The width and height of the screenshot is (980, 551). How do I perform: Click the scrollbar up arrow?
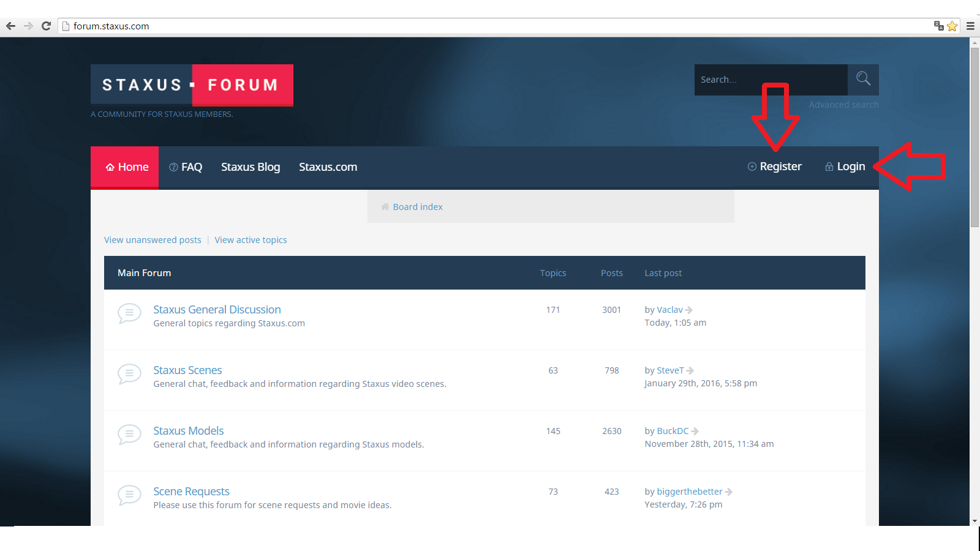tap(974, 42)
